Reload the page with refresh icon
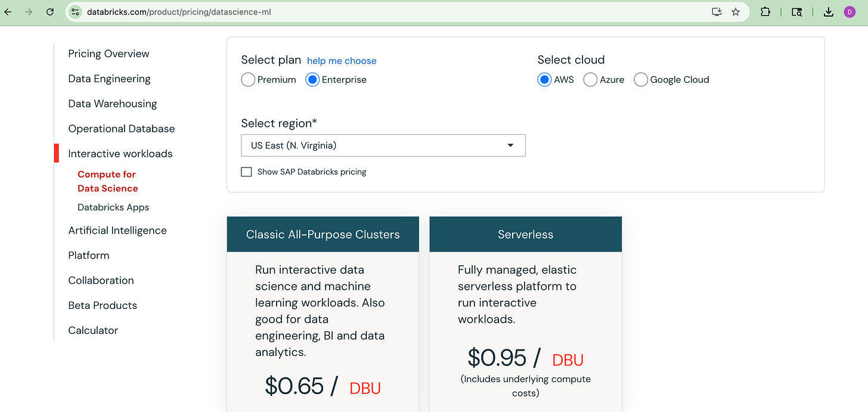The image size is (868, 412). (50, 12)
